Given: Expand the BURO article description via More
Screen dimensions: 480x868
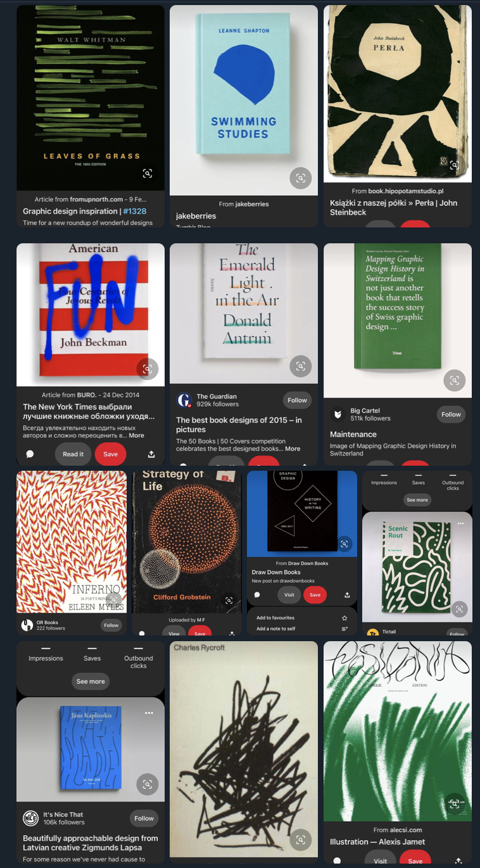Looking at the screenshot, I should tap(136, 435).
